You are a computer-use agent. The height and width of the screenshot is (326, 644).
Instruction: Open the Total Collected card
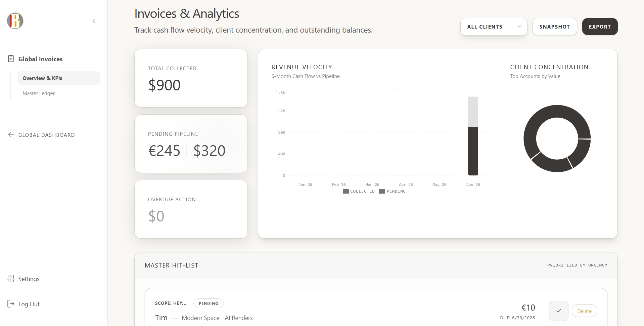[191, 78]
